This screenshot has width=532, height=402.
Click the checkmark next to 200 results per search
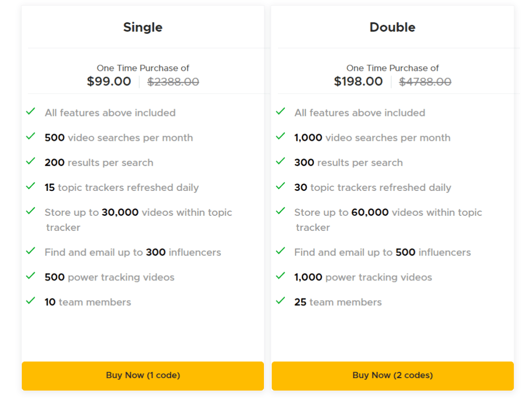click(31, 161)
